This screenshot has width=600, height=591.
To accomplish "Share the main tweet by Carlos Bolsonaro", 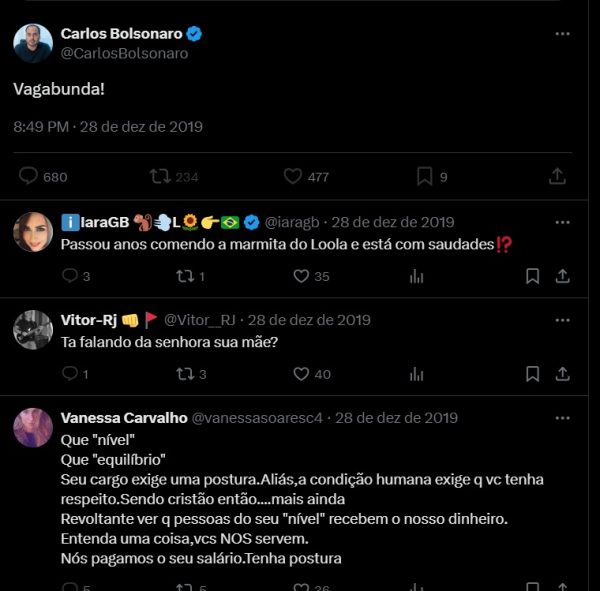I will (558, 176).
